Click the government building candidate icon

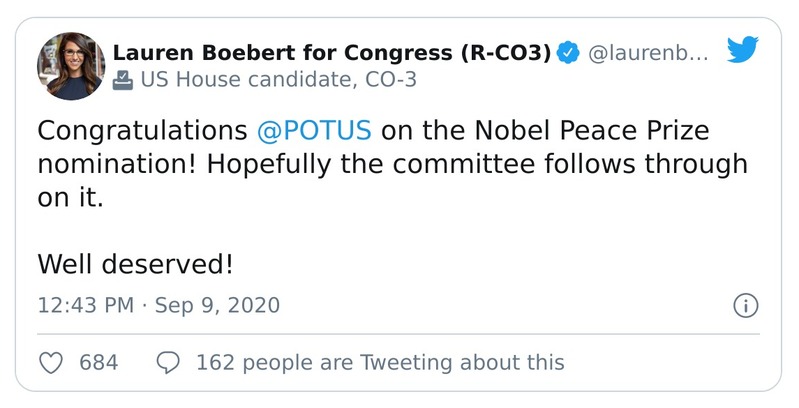[122, 80]
